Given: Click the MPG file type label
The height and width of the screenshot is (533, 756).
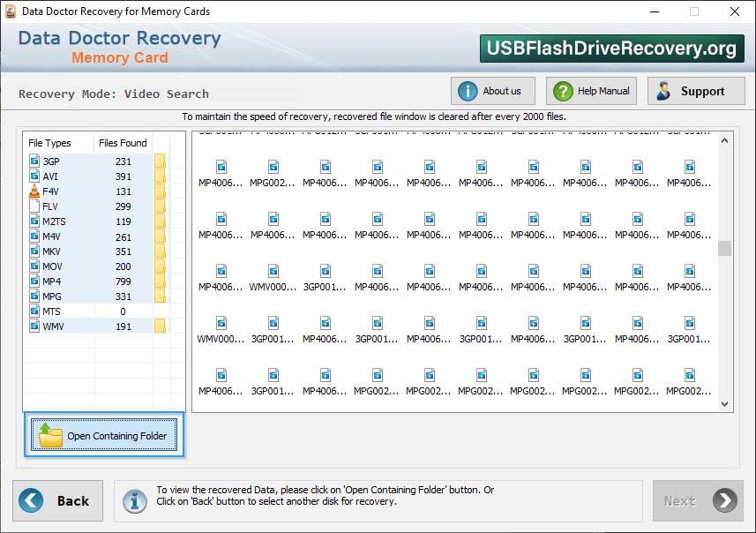Looking at the screenshot, I should coord(52,297).
